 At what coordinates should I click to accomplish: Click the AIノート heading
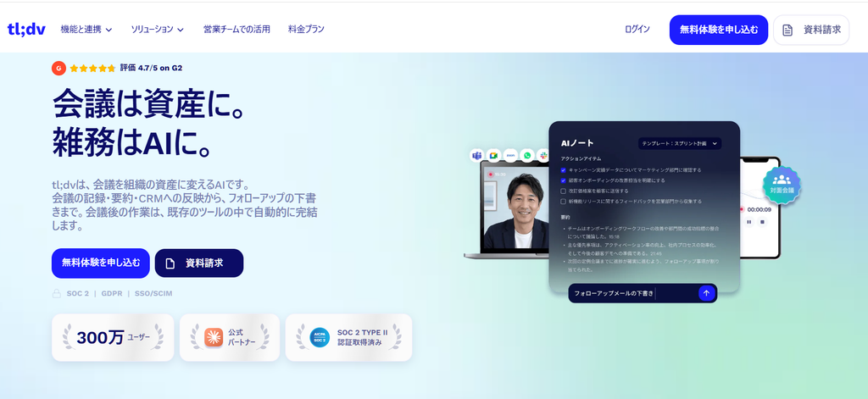(x=577, y=143)
